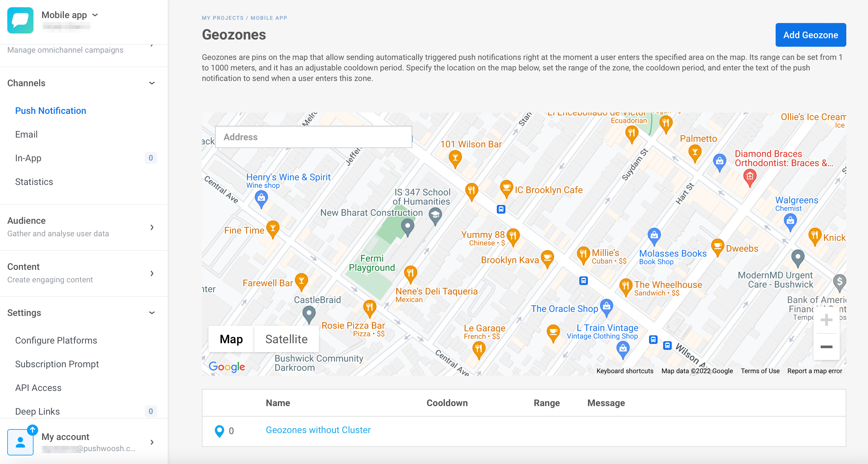
Task: Expand the Audience section
Action: [152, 227]
